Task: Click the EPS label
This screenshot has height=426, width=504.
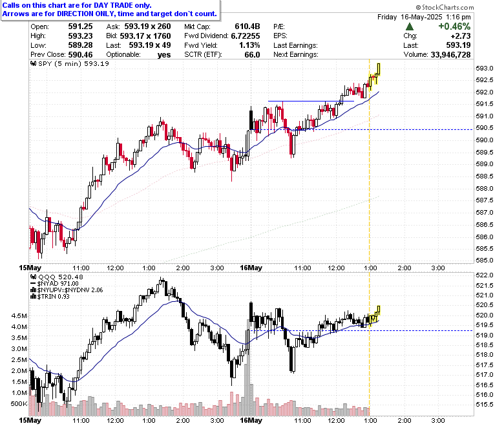Action: [x=280, y=36]
